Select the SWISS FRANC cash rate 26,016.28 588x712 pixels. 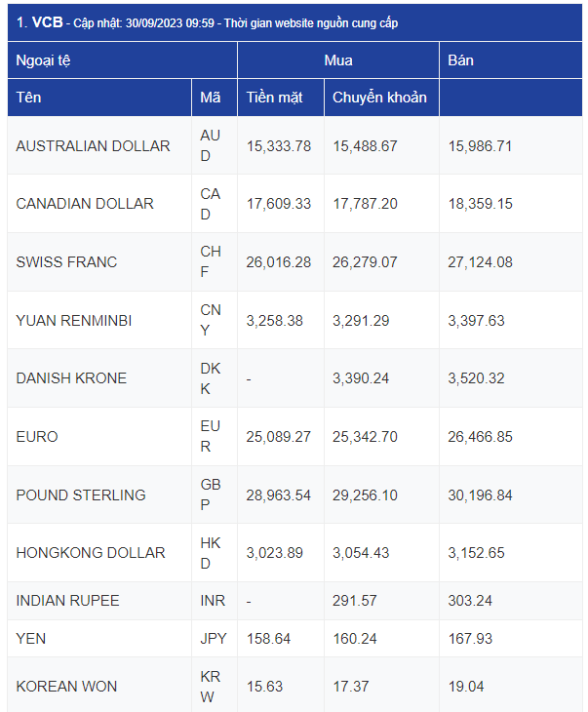click(278, 262)
